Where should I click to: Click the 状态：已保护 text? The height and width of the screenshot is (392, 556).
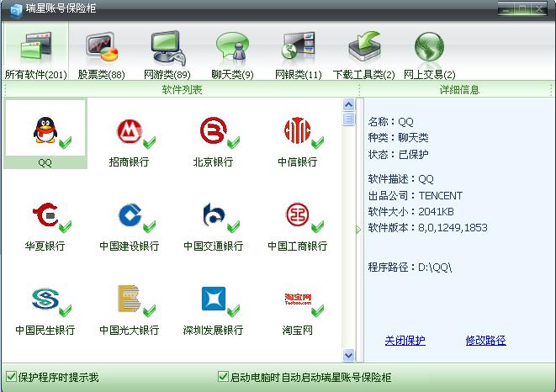pos(398,154)
